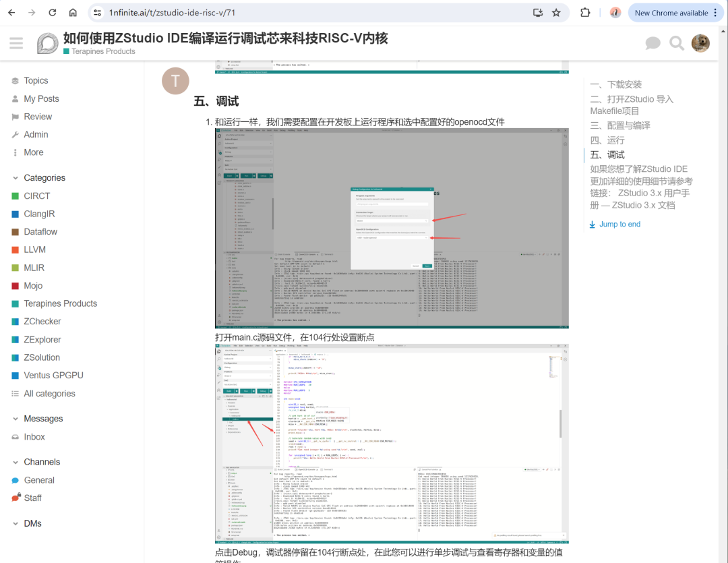This screenshot has width=728, height=563.
Task: Open the forum home logo
Action: point(48,44)
